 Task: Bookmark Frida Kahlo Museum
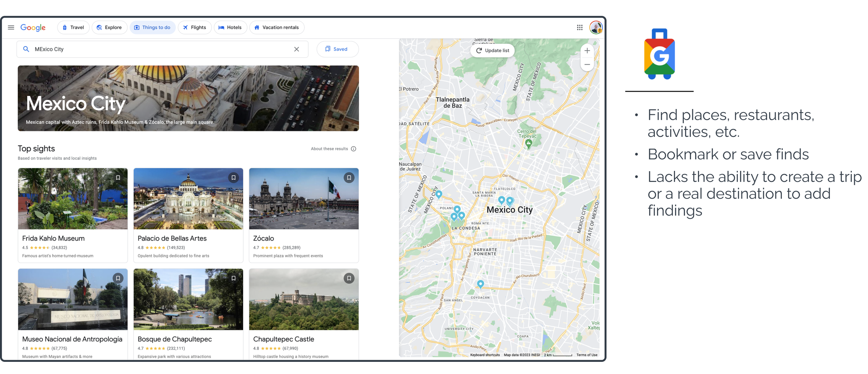click(x=118, y=178)
